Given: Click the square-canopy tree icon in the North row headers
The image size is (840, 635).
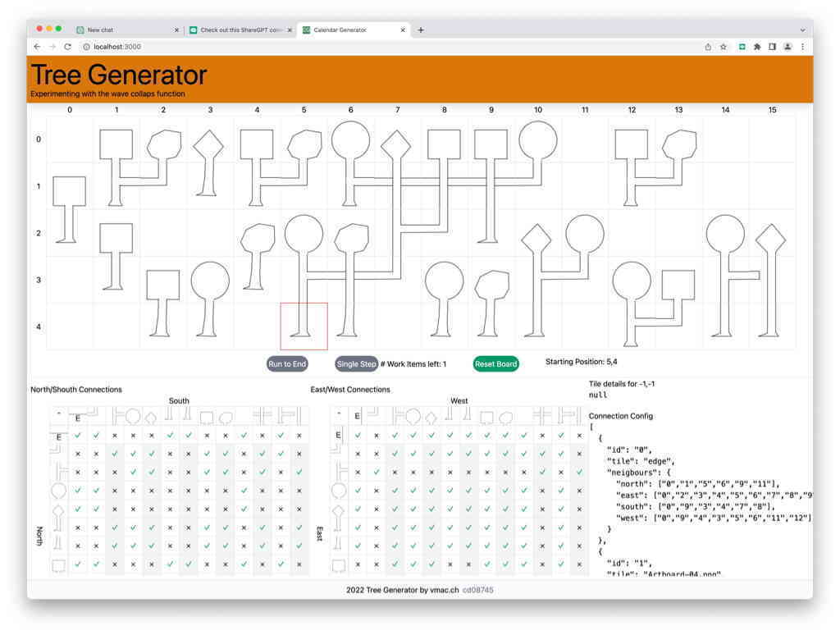Looking at the screenshot, I should [58, 561].
